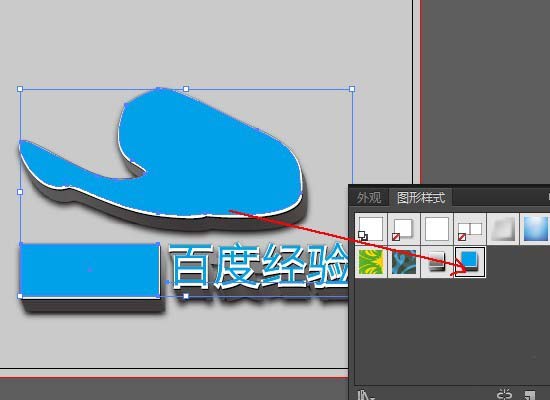Viewport: 550px width, 400px height.
Task: Apply the double white squares graphic style
Action: pos(470,229)
